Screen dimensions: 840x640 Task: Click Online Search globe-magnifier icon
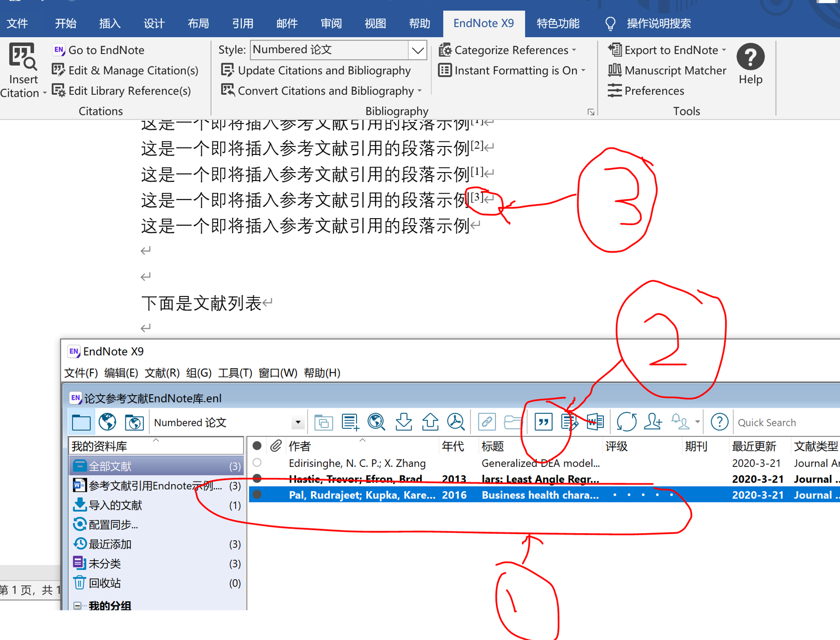376,422
